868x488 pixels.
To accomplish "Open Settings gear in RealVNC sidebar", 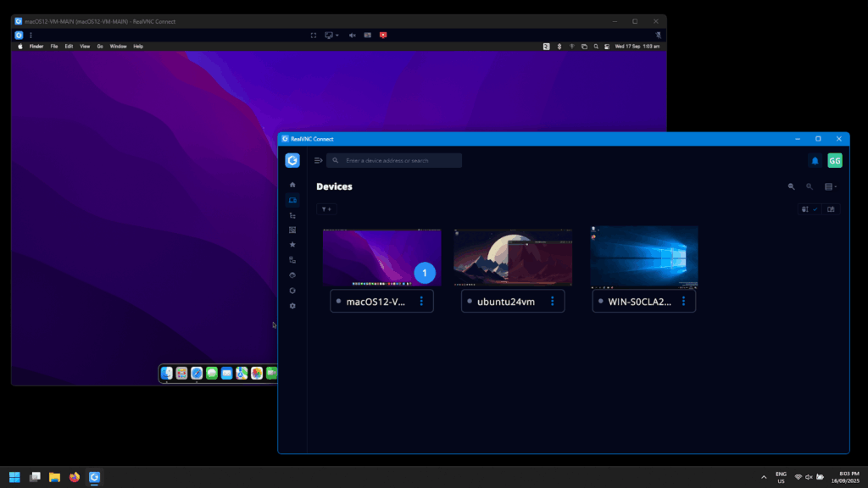I will pyautogui.click(x=292, y=306).
